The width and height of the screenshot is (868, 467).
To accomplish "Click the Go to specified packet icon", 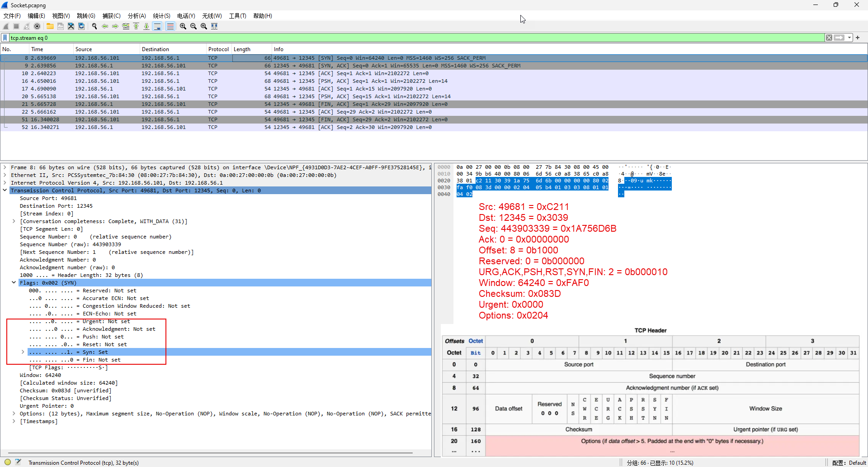I will pos(126,26).
